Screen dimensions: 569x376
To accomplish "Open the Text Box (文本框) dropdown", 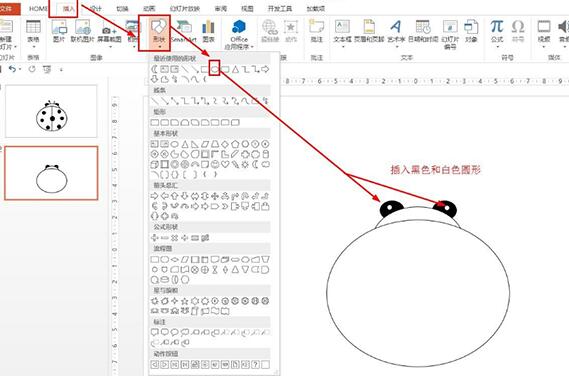I will tap(343, 33).
